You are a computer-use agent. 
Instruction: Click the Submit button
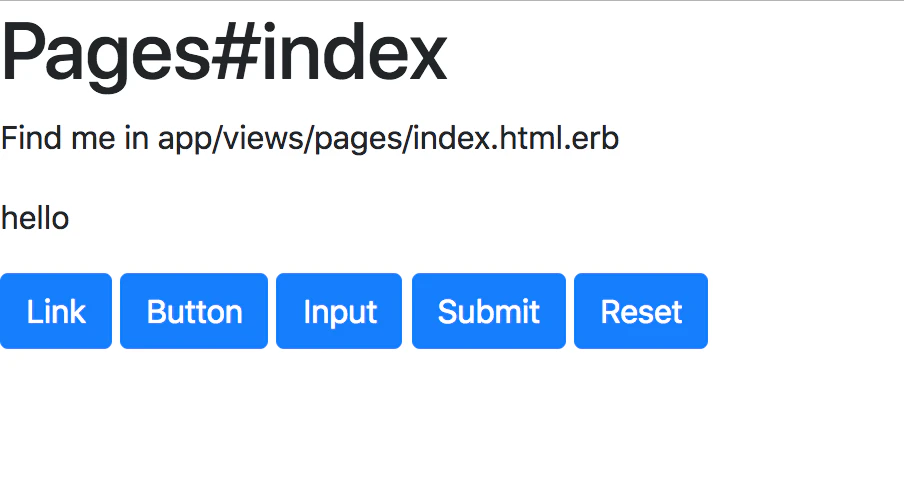coord(489,311)
